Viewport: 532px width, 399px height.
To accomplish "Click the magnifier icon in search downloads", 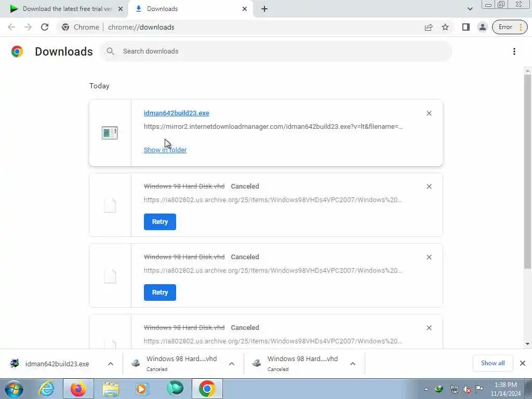I will point(110,51).
